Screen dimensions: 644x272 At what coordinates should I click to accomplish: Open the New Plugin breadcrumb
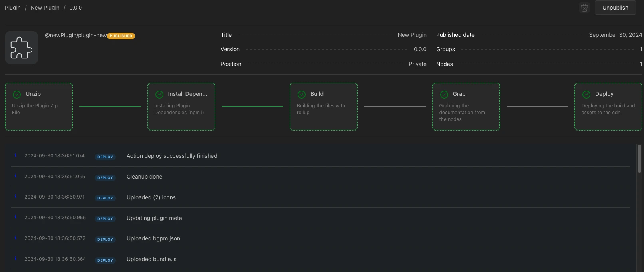(x=45, y=8)
